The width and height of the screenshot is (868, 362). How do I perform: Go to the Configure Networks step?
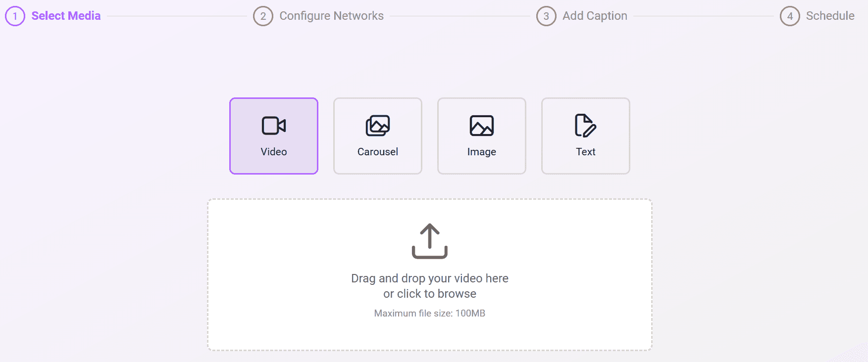[x=331, y=15]
